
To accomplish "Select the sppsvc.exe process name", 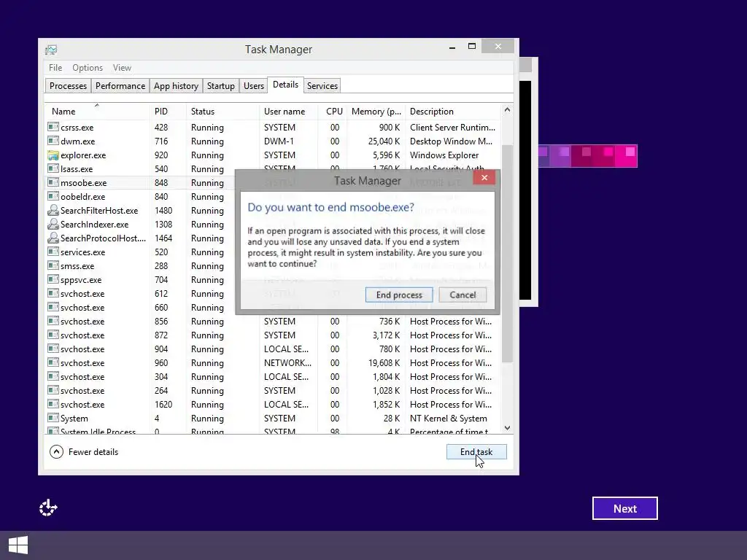I will (x=81, y=280).
